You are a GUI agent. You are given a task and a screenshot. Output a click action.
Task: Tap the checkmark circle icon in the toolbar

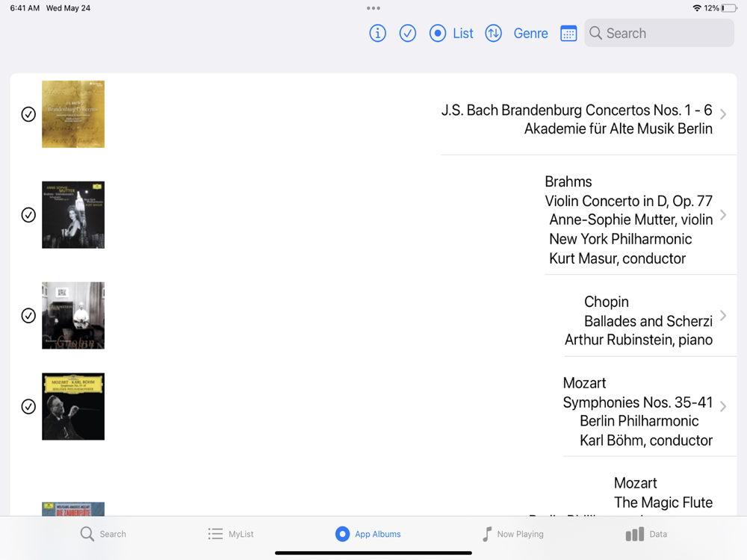point(407,34)
